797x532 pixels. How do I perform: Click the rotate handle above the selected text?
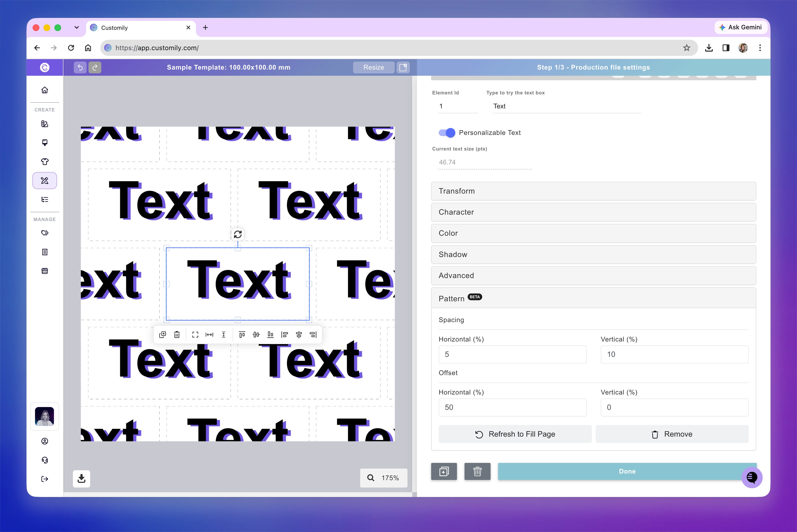(238, 234)
